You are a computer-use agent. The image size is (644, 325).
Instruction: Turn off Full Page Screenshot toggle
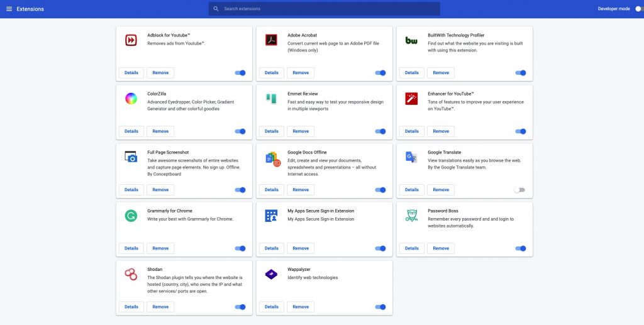click(240, 190)
